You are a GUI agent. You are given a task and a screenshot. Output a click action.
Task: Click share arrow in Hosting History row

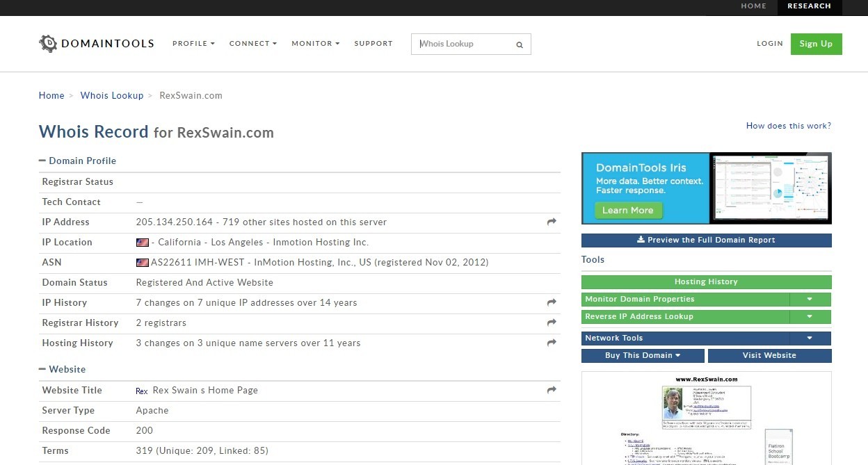click(552, 343)
